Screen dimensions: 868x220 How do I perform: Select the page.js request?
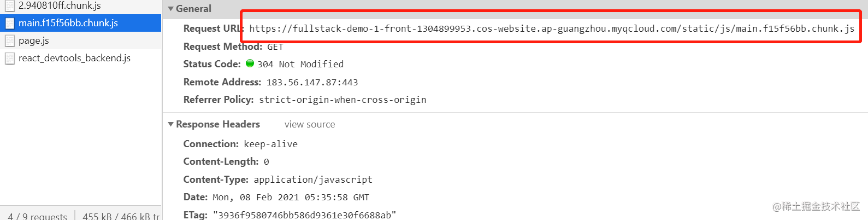pos(80,40)
